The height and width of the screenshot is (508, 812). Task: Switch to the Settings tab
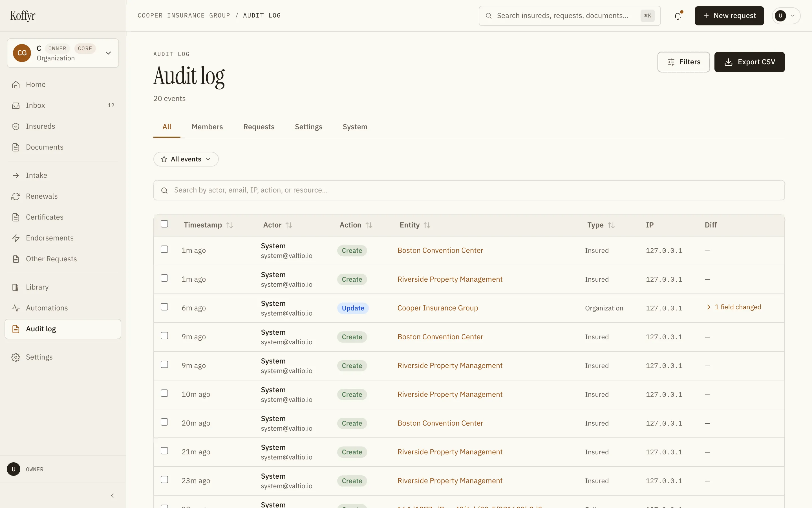tap(308, 127)
